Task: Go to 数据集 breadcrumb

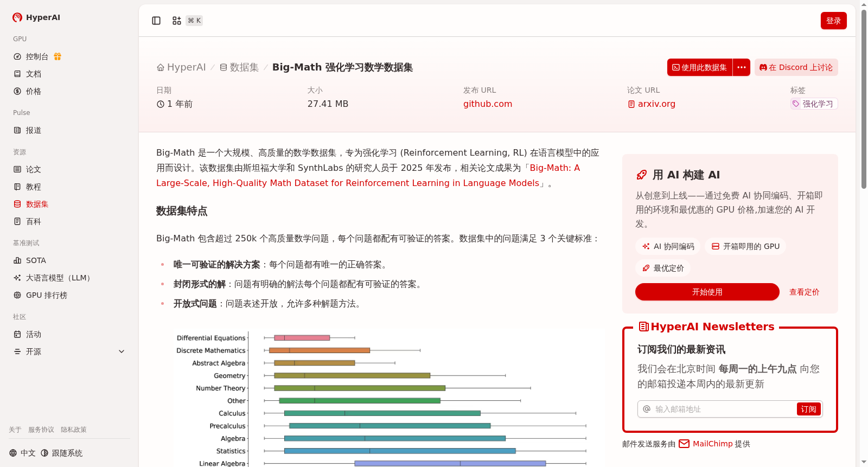Action: pos(239,67)
